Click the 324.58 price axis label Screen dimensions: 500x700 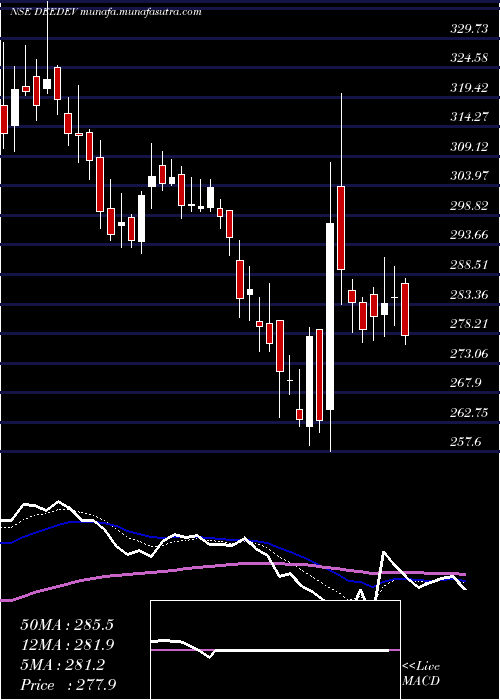click(x=469, y=58)
